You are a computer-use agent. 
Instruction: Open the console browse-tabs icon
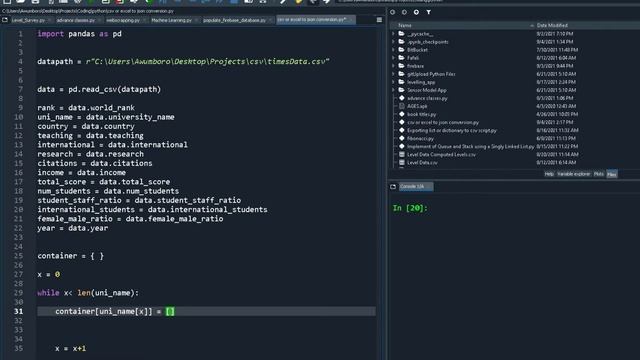point(393,187)
